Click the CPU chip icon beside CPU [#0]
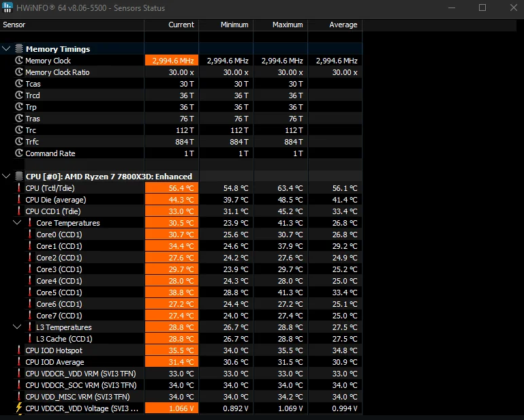 [18, 177]
